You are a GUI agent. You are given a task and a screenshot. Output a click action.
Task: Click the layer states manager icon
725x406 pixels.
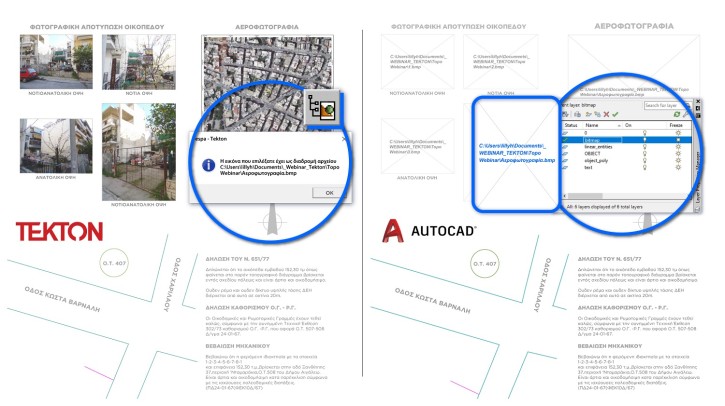[x=578, y=114]
